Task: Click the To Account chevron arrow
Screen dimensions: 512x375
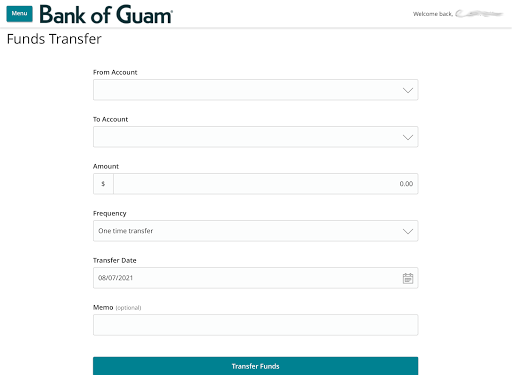Action: (x=408, y=137)
